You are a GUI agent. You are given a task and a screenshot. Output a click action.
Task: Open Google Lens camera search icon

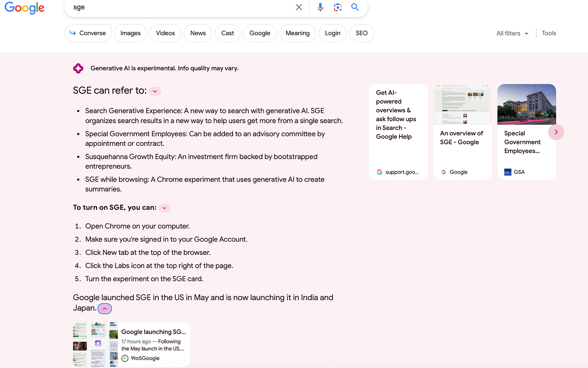pos(338,7)
